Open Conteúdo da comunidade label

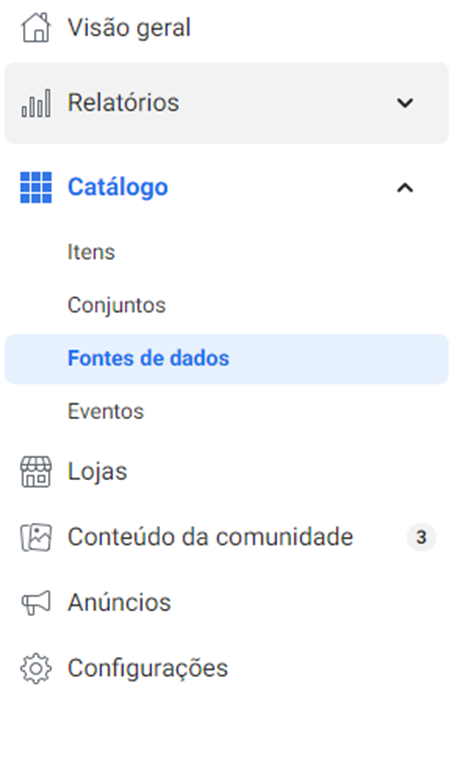tap(210, 537)
